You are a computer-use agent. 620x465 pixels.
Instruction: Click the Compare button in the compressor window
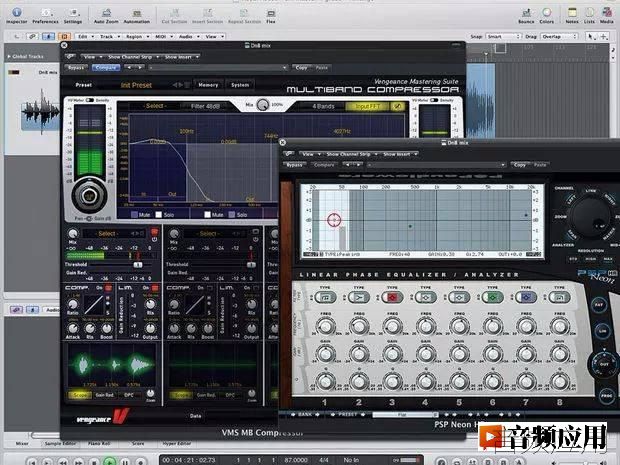point(106,68)
